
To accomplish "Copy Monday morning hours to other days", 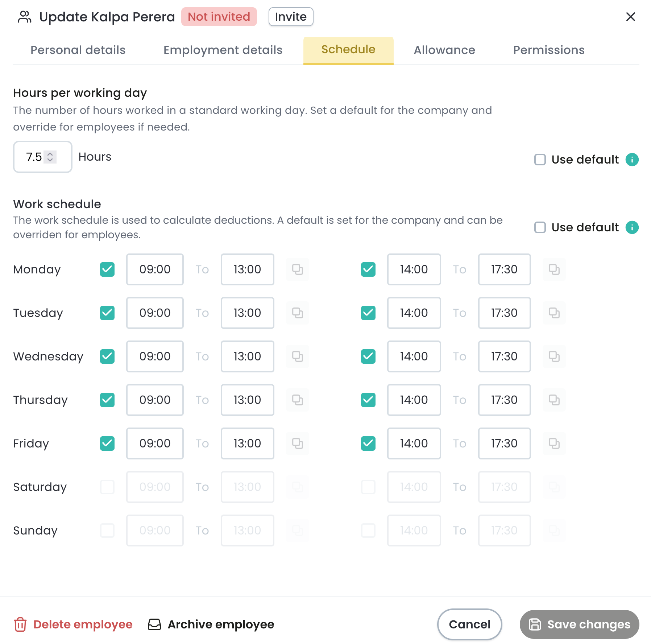I will pyautogui.click(x=298, y=269).
